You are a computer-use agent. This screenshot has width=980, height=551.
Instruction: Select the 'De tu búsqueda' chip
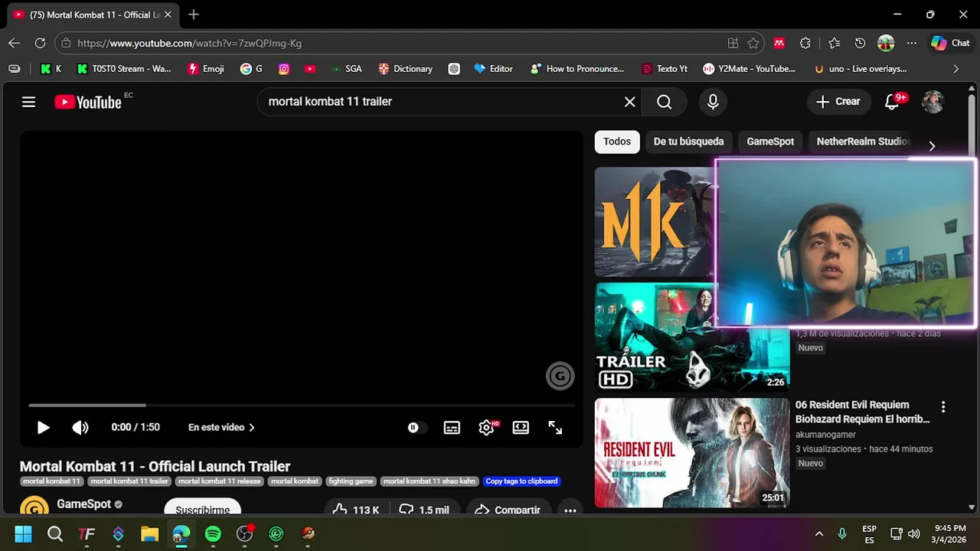(x=688, y=142)
